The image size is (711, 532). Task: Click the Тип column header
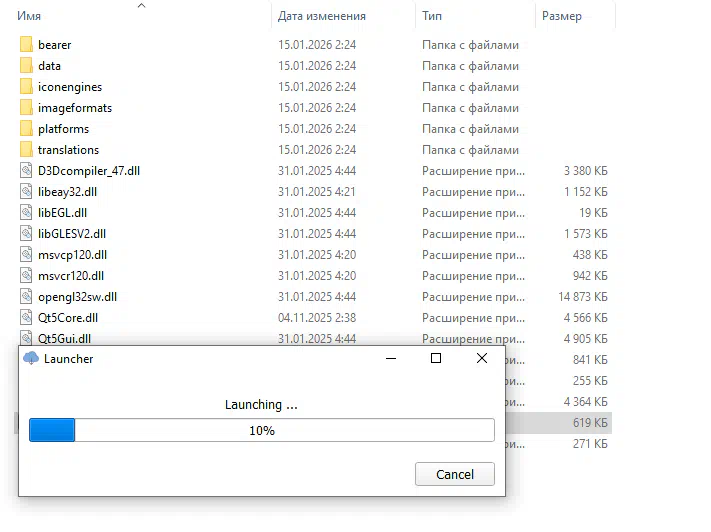(433, 16)
